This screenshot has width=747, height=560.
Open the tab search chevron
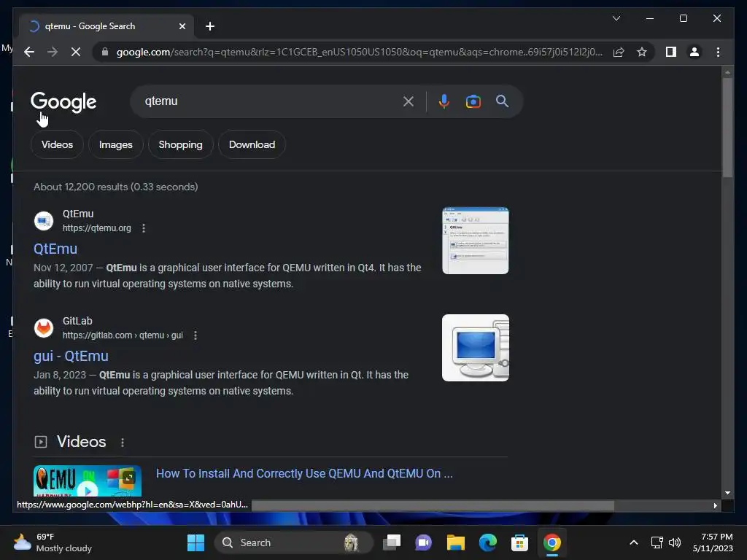pyautogui.click(x=616, y=18)
